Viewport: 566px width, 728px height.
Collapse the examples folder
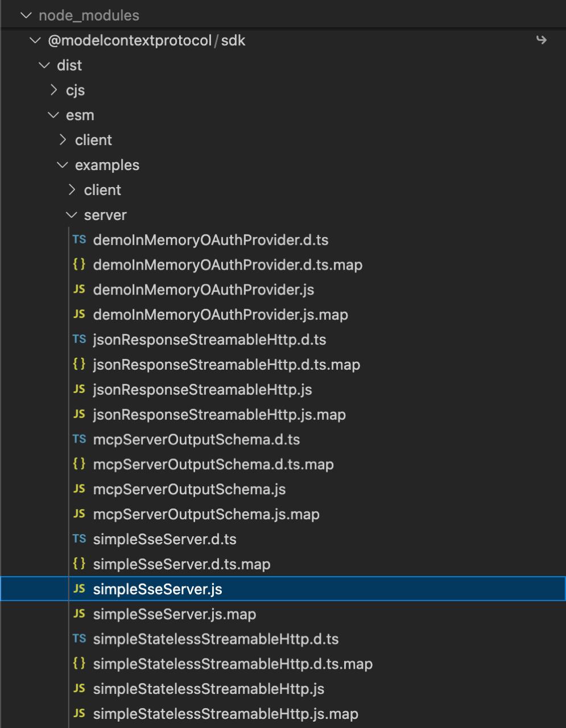[63, 165]
